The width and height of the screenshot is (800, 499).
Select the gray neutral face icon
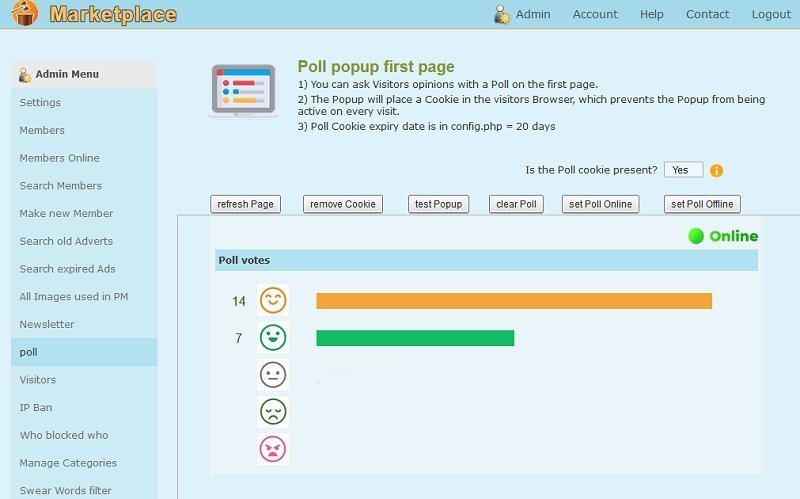[273, 375]
